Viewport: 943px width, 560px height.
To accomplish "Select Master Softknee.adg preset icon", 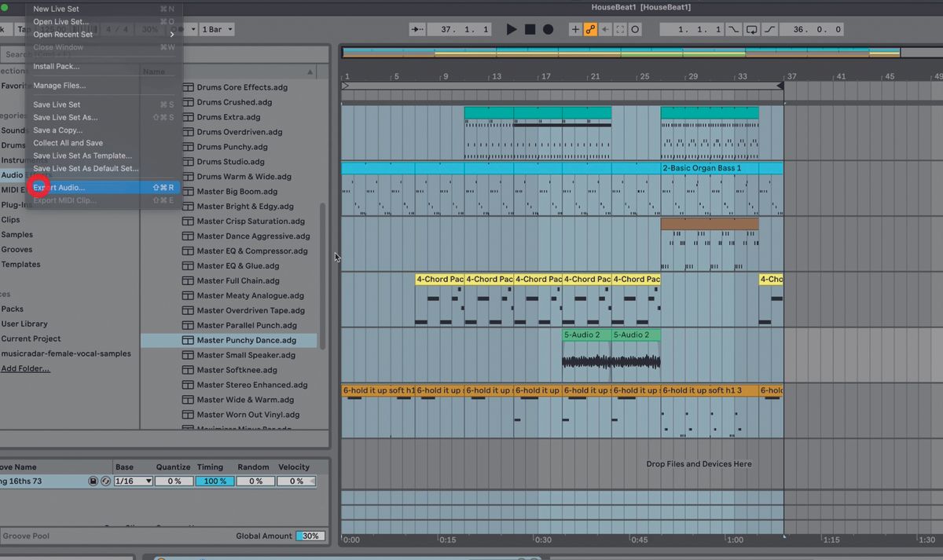I will (188, 370).
